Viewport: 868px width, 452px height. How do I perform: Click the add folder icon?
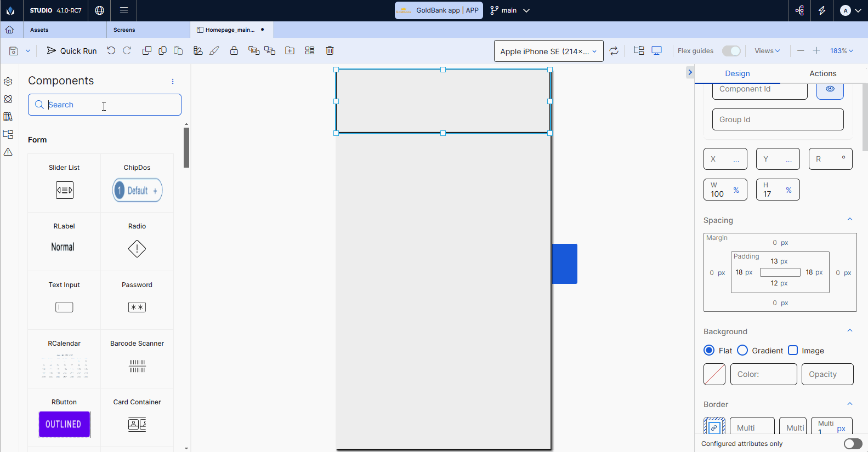[290, 50]
